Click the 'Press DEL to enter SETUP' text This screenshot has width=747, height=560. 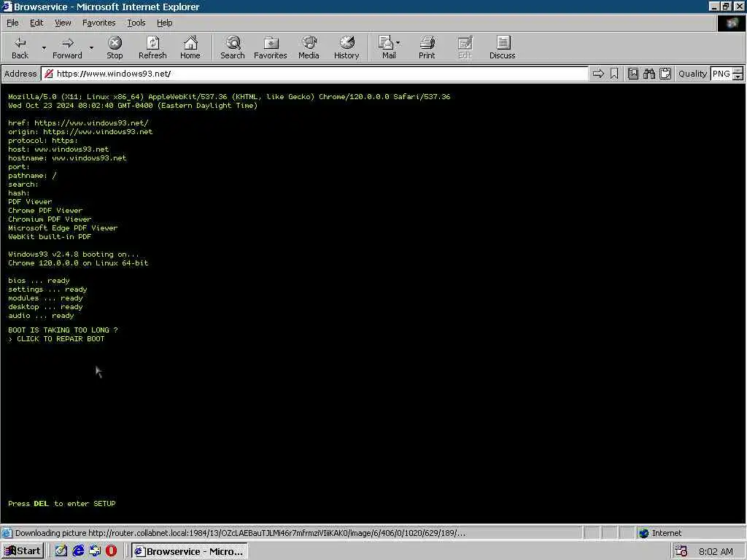[61, 503]
